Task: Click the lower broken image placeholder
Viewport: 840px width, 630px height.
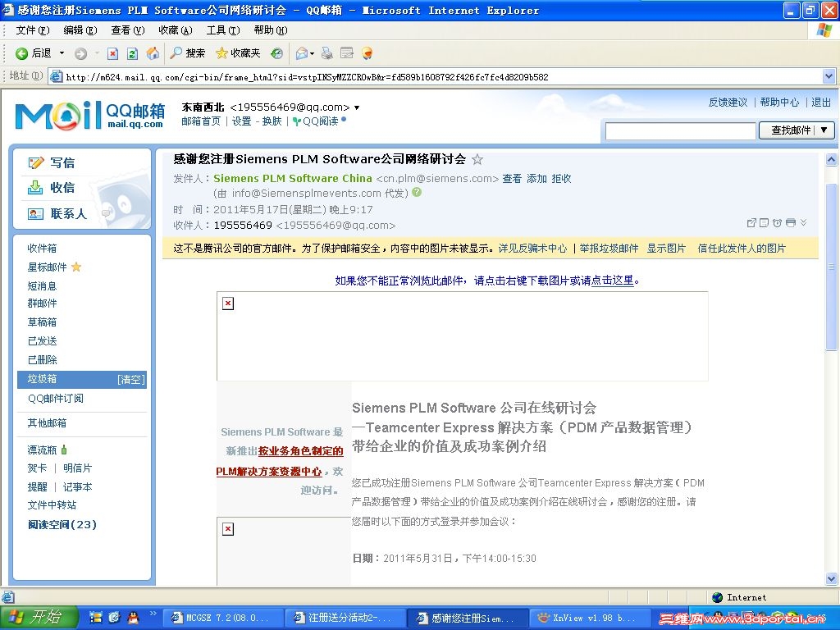Action: click(228, 529)
